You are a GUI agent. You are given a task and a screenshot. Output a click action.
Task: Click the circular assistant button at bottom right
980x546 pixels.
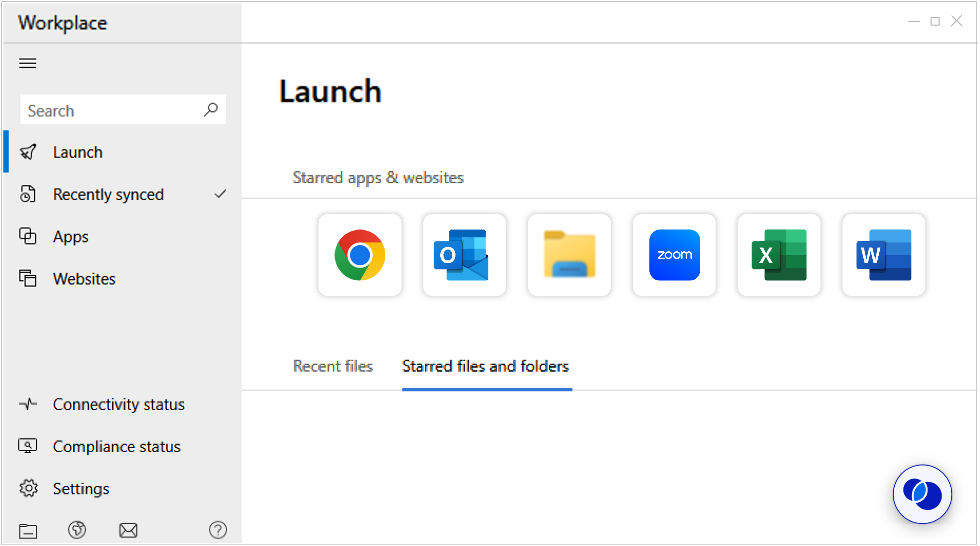[922, 494]
